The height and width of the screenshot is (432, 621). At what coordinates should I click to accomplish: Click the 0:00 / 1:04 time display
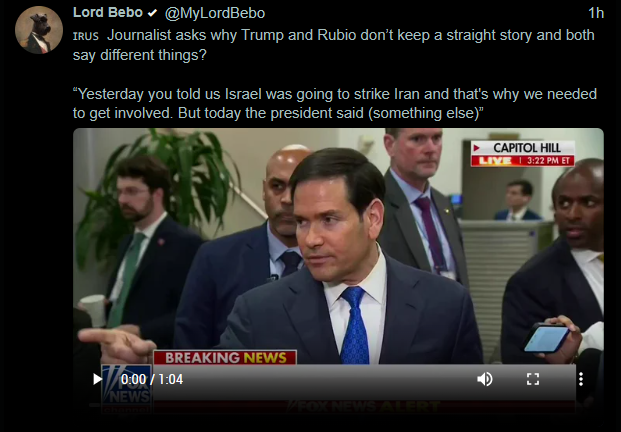pos(152,379)
